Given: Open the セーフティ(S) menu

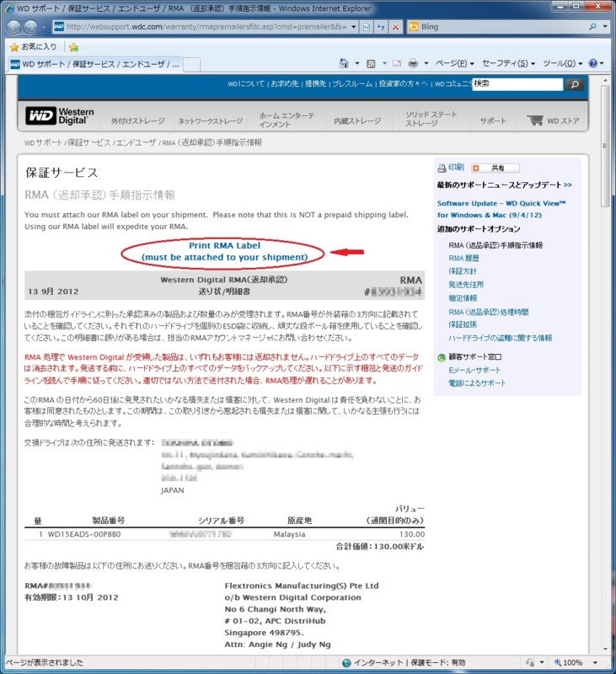Looking at the screenshot, I should coord(508,64).
